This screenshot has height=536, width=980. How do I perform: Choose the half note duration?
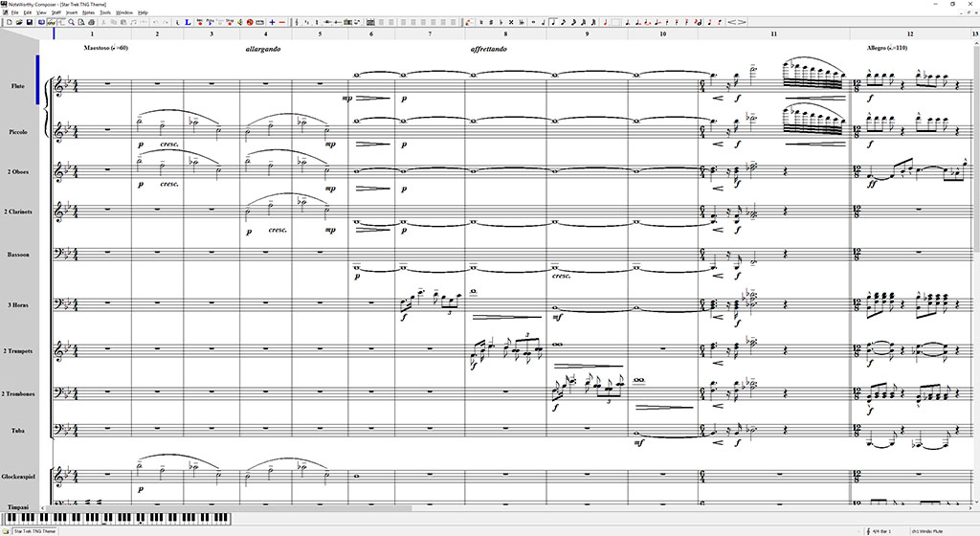pyautogui.click(x=544, y=22)
